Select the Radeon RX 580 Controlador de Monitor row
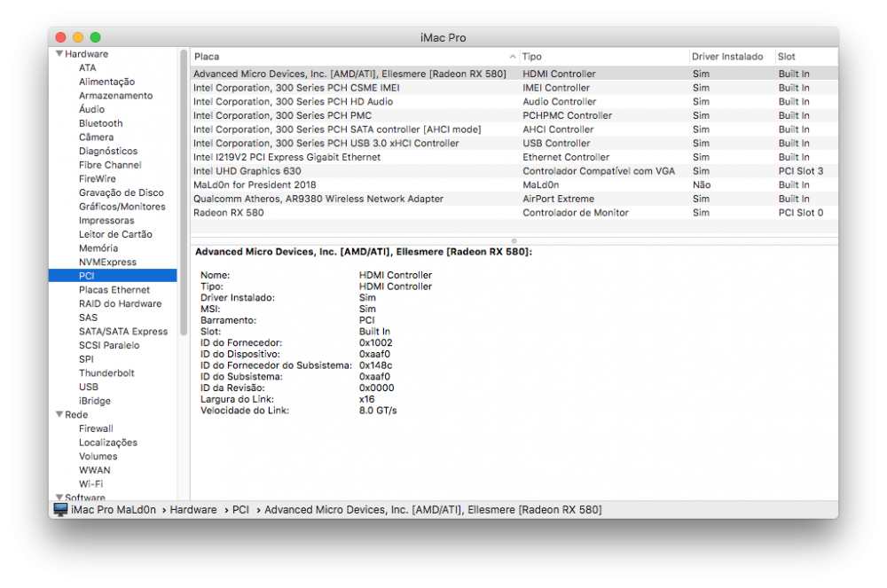Screen dimensions: 887x588 point(514,213)
